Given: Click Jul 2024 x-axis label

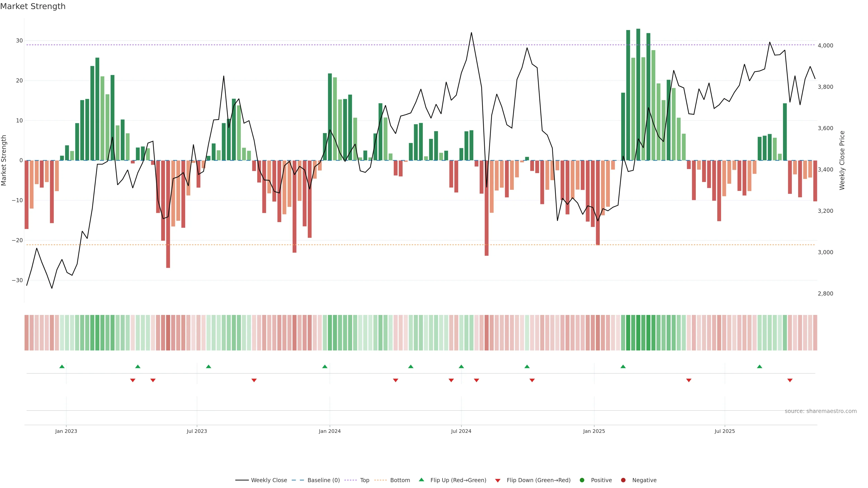Looking at the screenshot, I should (461, 431).
